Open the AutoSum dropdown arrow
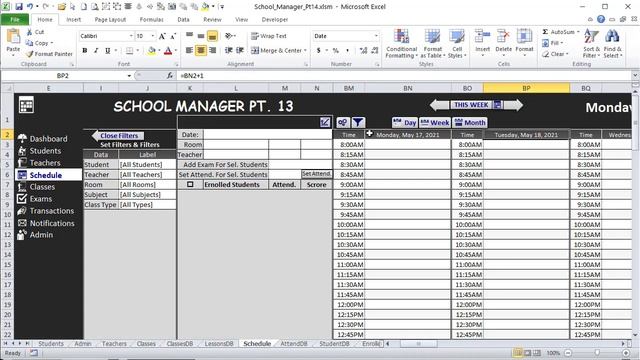The height and width of the screenshot is (360, 640). coord(578,32)
